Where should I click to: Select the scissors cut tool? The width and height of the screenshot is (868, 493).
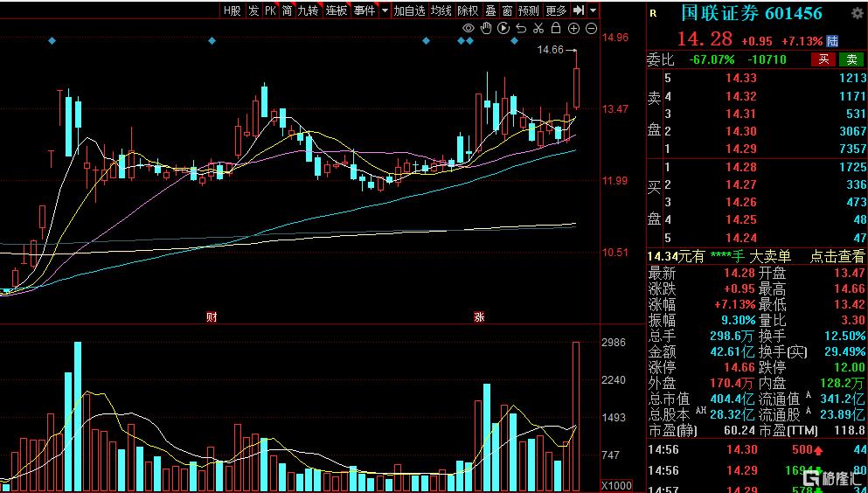538,28
